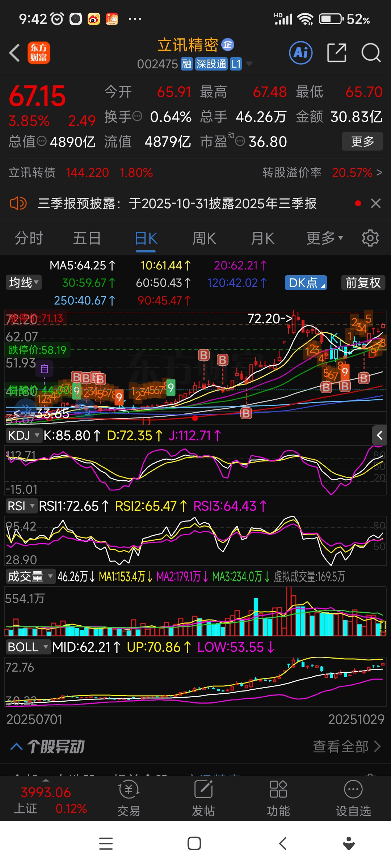Tap the speaker announcement icon

pos(18,203)
